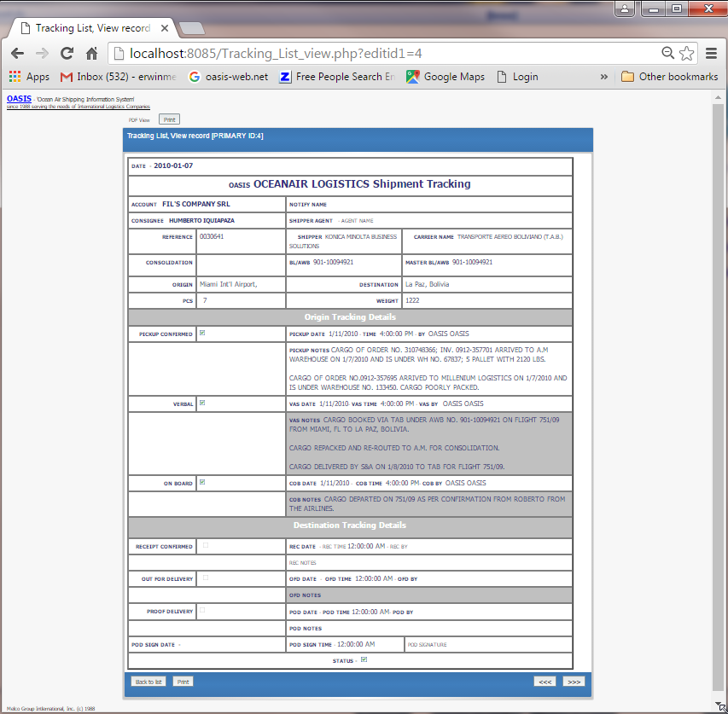Click the account name FIL'S COMPANY SRL
Viewport: 728px width, 714px height.
pos(196,204)
